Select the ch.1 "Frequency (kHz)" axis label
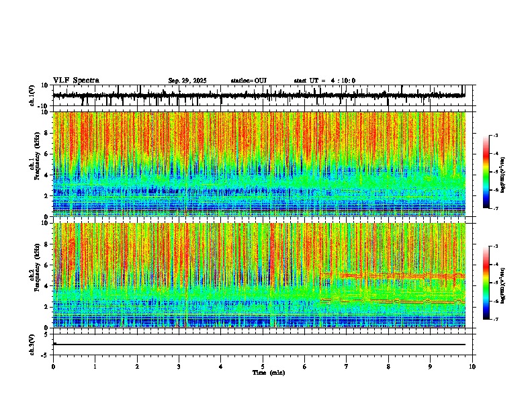The height and width of the screenshot is (411, 532). [x=38, y=156]
